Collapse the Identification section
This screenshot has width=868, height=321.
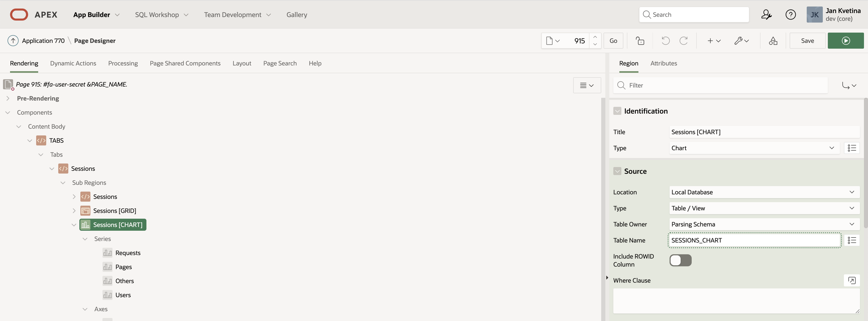click(617, 111)
